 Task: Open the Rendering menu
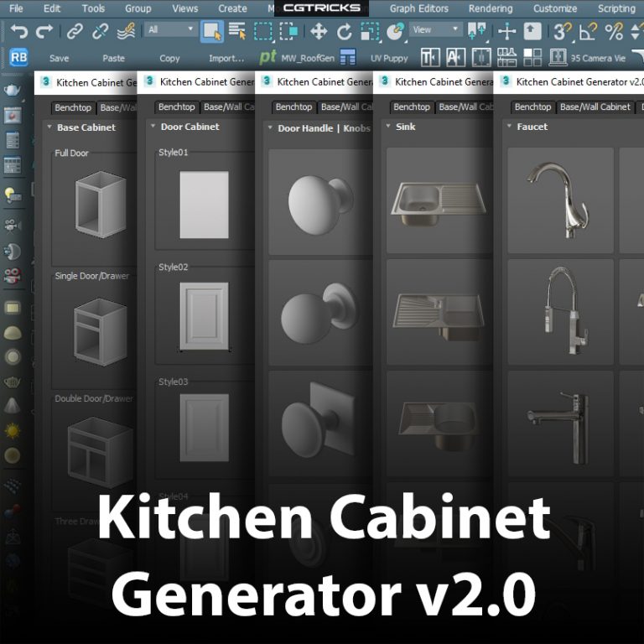pos(491,8)
